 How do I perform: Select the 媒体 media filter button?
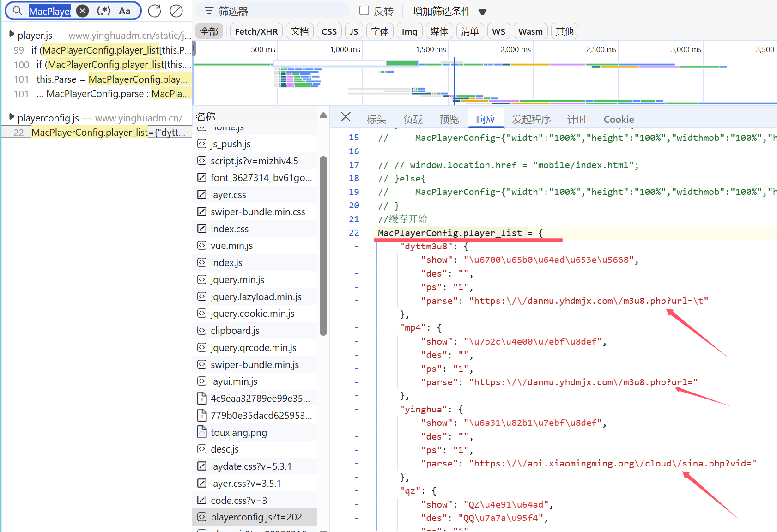[439, 31]
